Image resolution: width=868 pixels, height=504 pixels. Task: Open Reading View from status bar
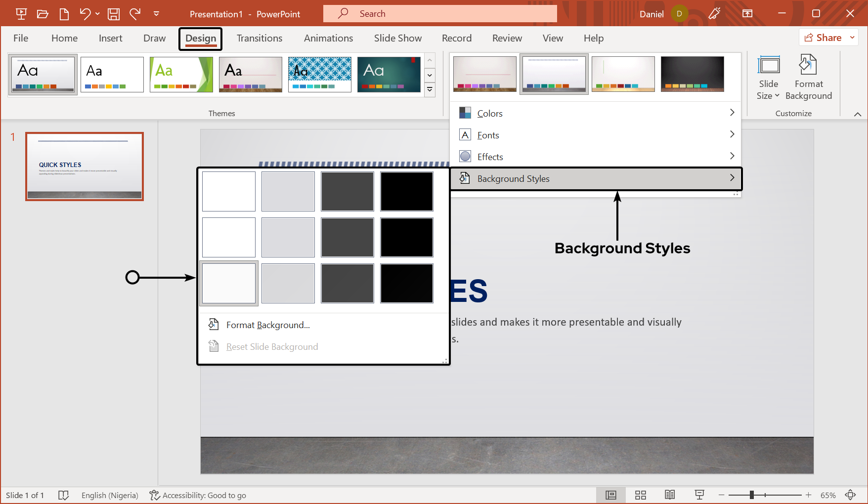point(670,495)
